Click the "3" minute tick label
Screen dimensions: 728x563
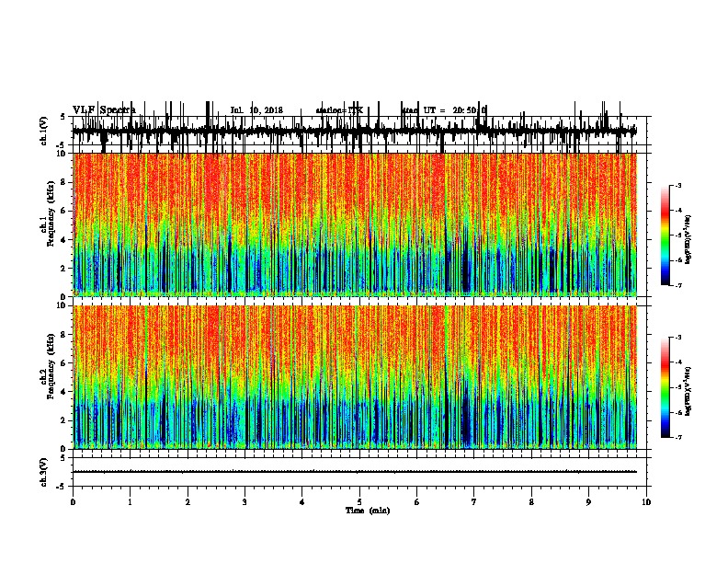245,502
